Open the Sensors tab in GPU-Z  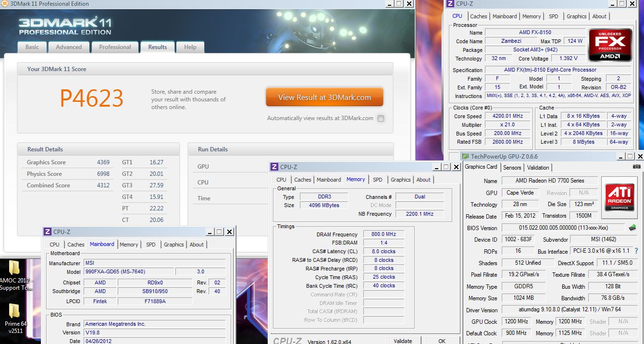point(512,168)
